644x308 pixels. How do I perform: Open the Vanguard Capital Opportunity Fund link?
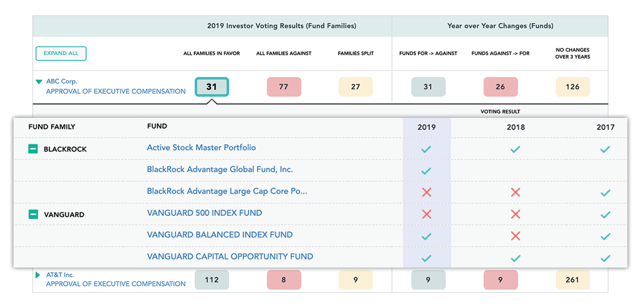(x=230, y=256)
